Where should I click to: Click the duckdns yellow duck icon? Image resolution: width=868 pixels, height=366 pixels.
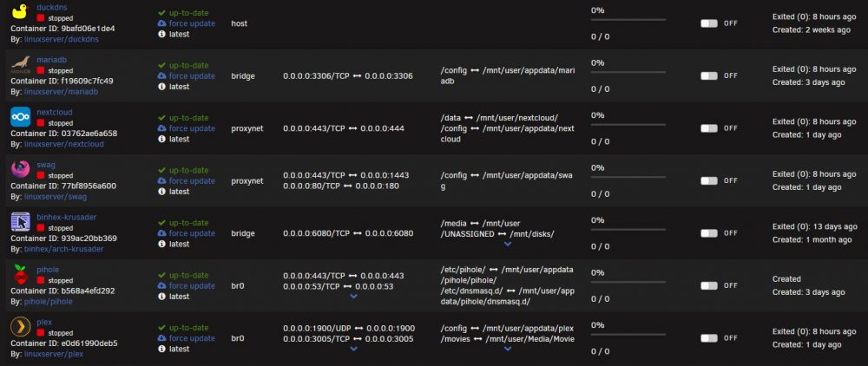[21, 12]
